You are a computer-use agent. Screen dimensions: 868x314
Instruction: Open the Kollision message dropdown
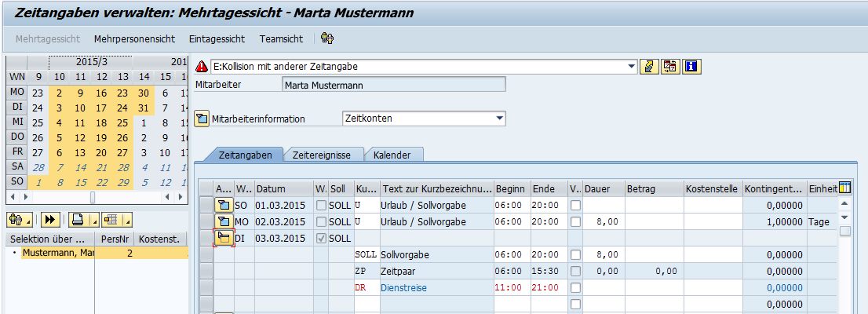pos(632,68)
